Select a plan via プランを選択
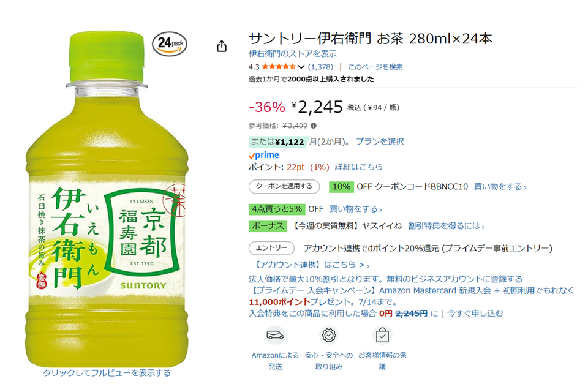The width and height of the screenshot is (588, 392). (x=380, y=141)
